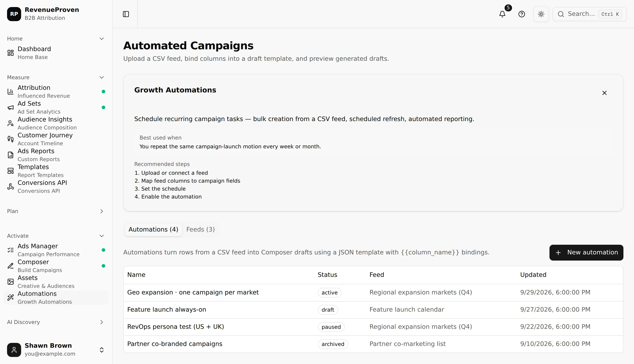Click 'Partner co-marketing list' feed cell
Viewport: 634px width, 364px height.
[x=407, y=344]
